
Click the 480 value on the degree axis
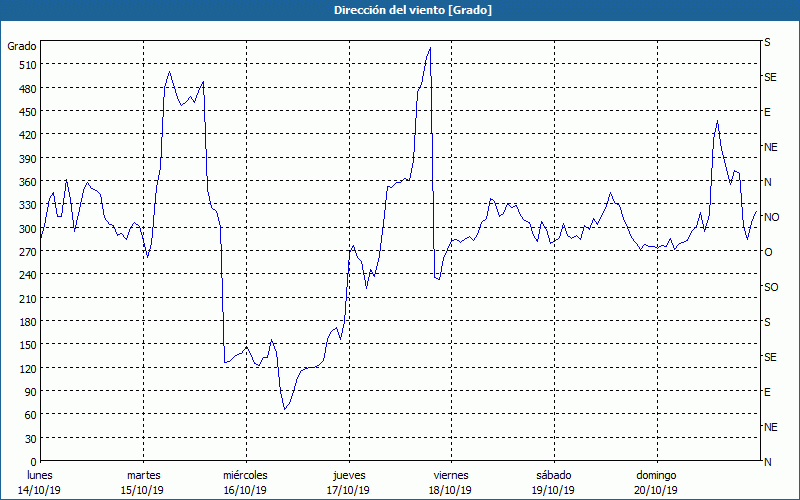27,89
